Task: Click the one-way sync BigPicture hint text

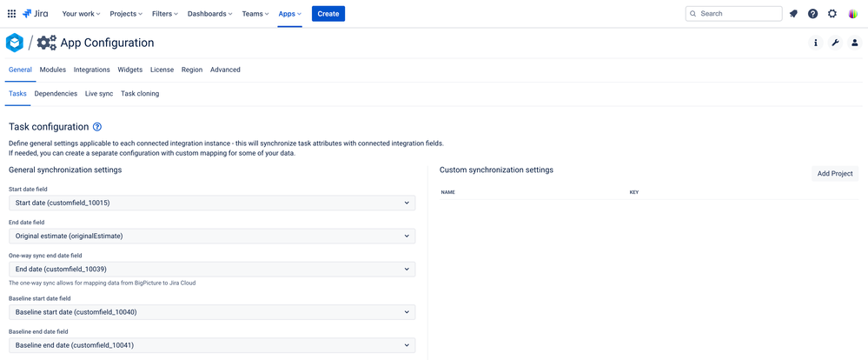Action: (103, 283)
